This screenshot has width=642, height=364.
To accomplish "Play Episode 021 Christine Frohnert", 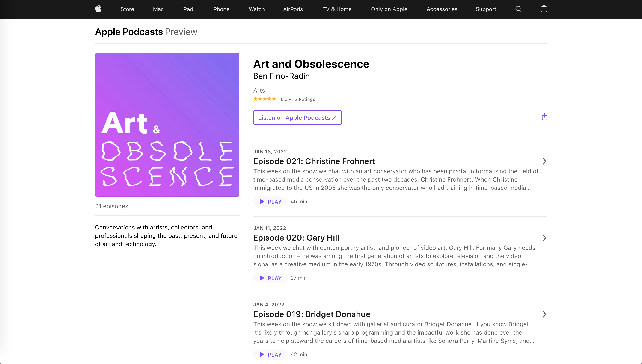I will click(x=270, y=202).
